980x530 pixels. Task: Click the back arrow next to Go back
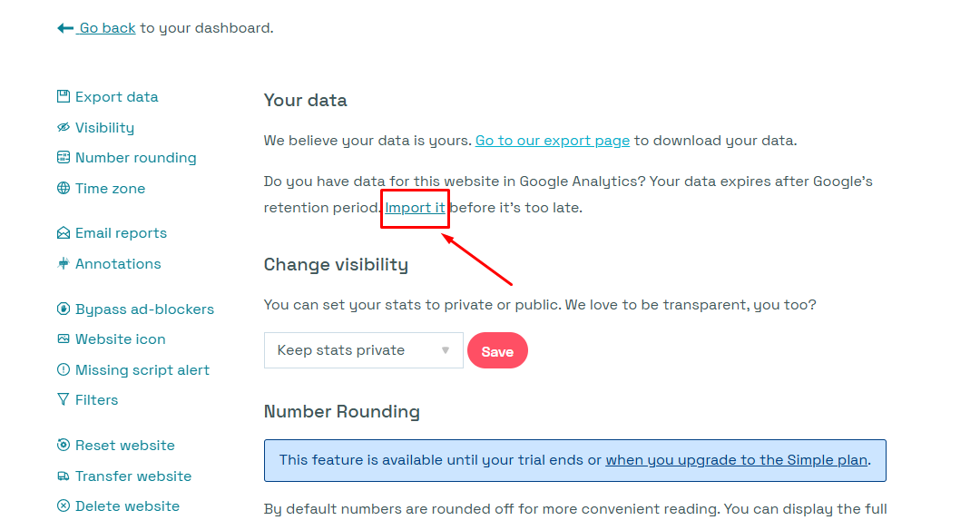point(64,26)
